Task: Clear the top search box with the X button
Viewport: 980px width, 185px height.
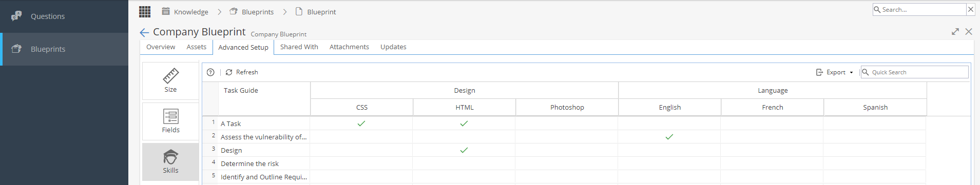Action: pyautogui.click(x=971, y=9)
